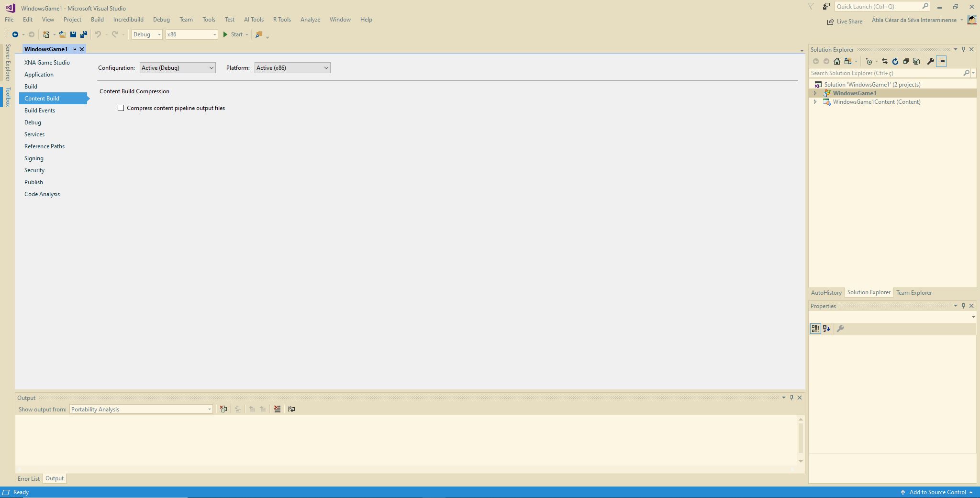
Task: Refresh the Solution Explorer
Action: pos(895,61)
